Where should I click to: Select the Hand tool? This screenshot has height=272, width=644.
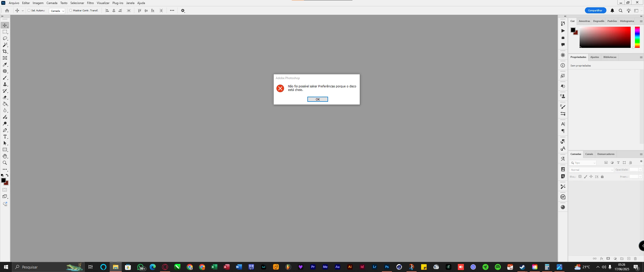click(5, 156)
